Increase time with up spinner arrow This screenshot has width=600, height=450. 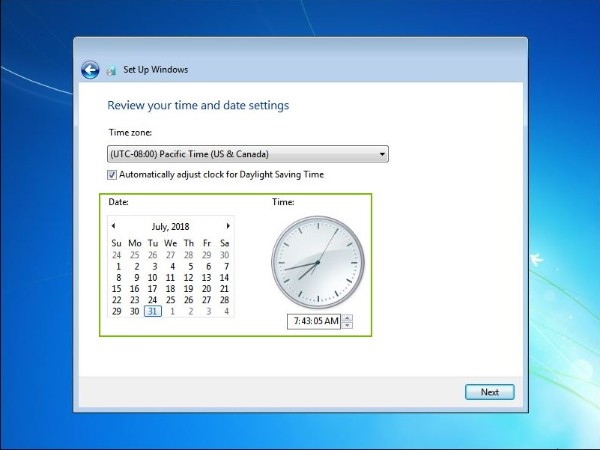347,318
